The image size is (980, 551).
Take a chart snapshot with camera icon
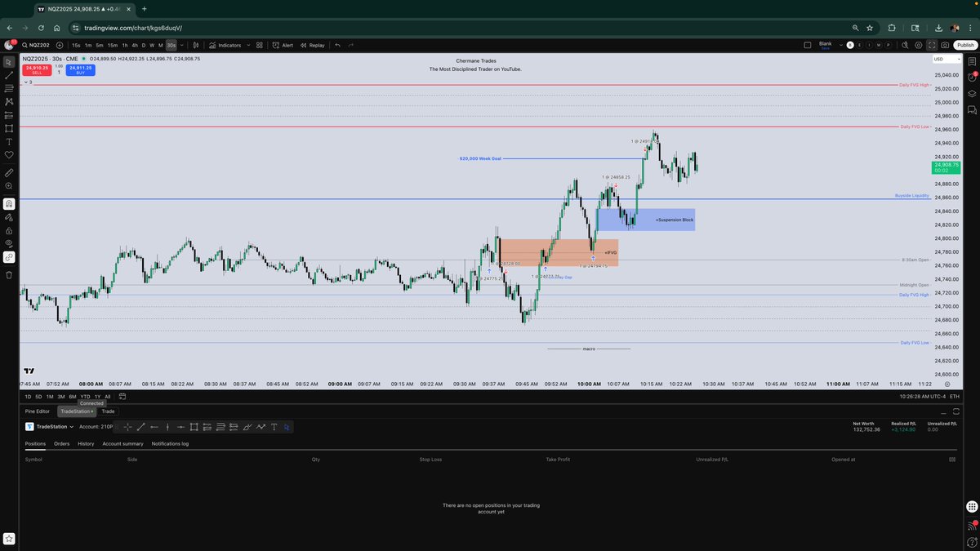coord(945,45)
